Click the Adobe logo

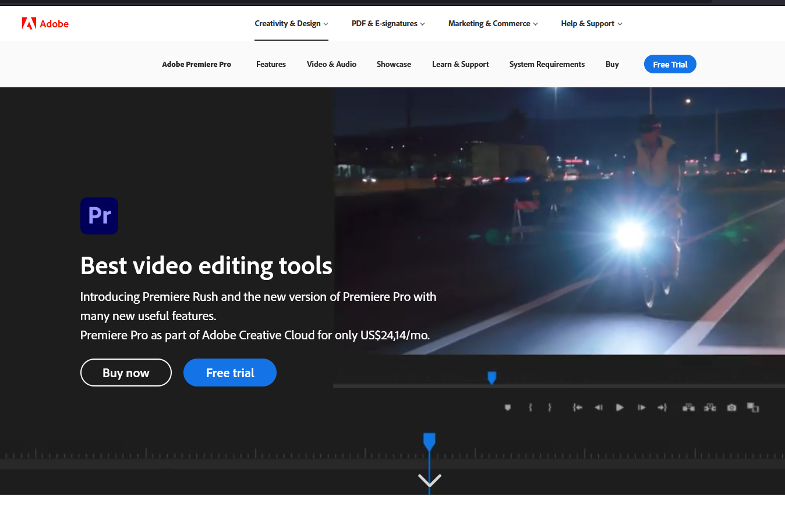[x=45, y=23]
